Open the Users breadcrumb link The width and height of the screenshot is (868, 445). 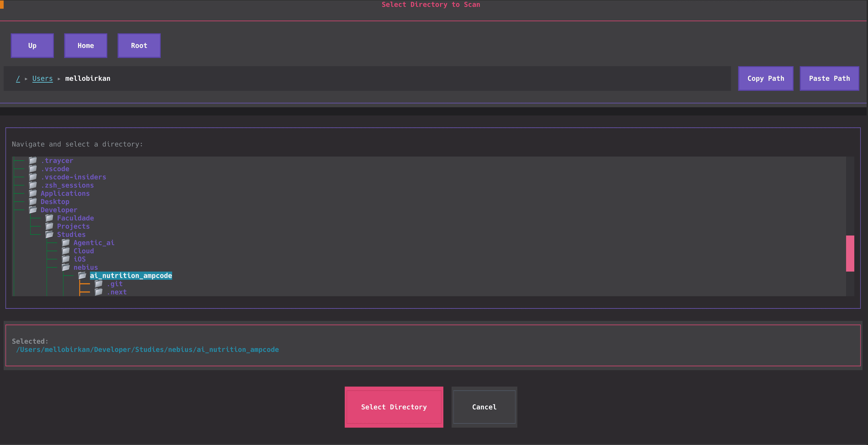[42, 79]
